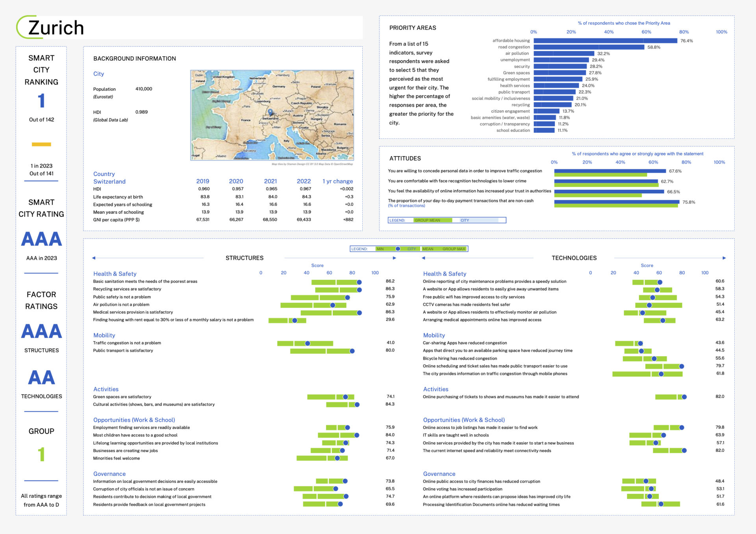Click the 79.7 online ticket sales score

click(720, 366)
